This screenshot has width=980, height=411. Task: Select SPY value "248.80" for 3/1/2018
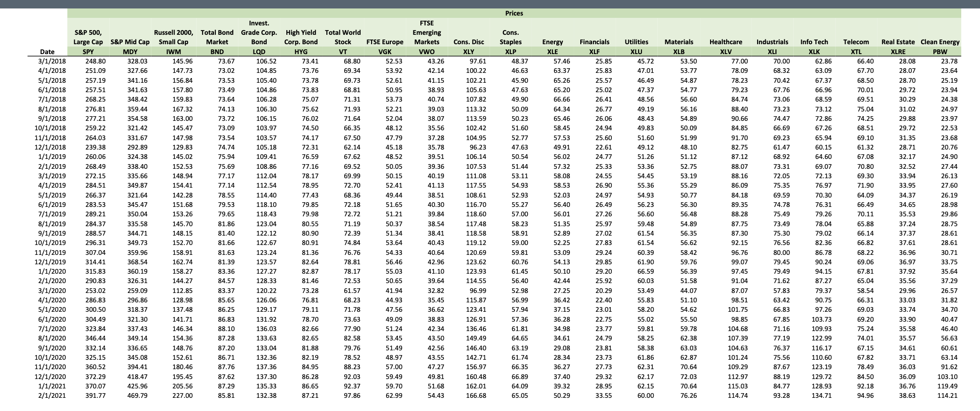tap(95, 61)
